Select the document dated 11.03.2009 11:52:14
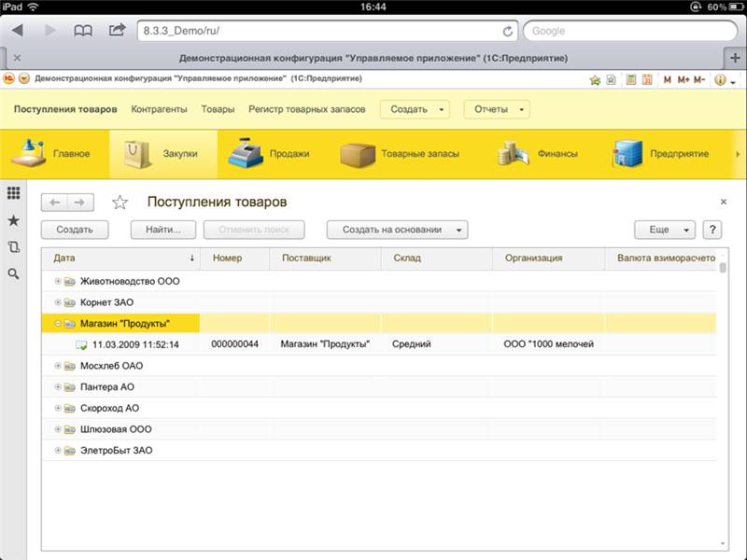747x560 pixels. tap(135, 344)
